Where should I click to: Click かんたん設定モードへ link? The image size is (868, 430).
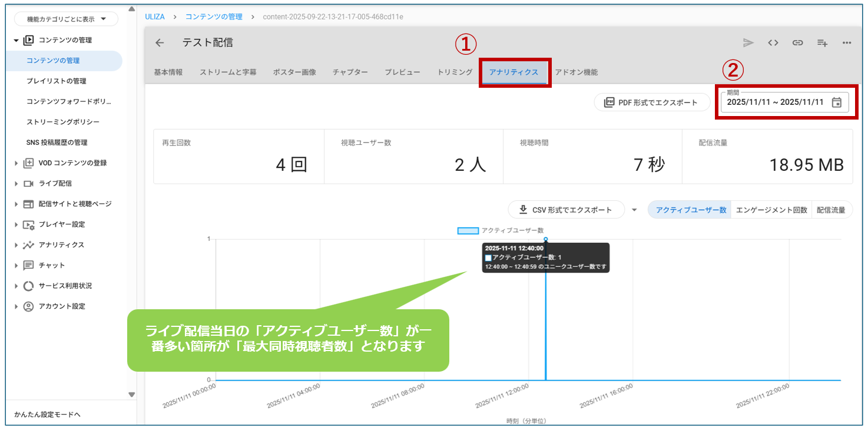(x=47, y=415)
